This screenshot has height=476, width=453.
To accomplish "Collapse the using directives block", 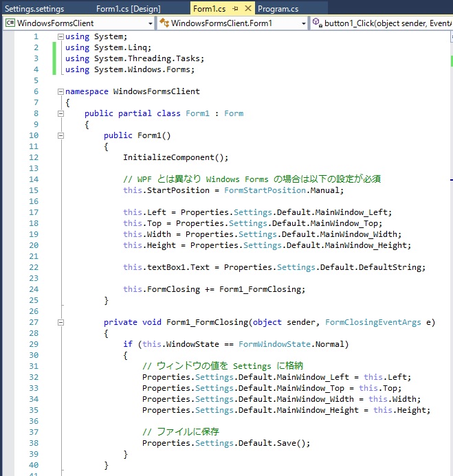I will 60,36.
